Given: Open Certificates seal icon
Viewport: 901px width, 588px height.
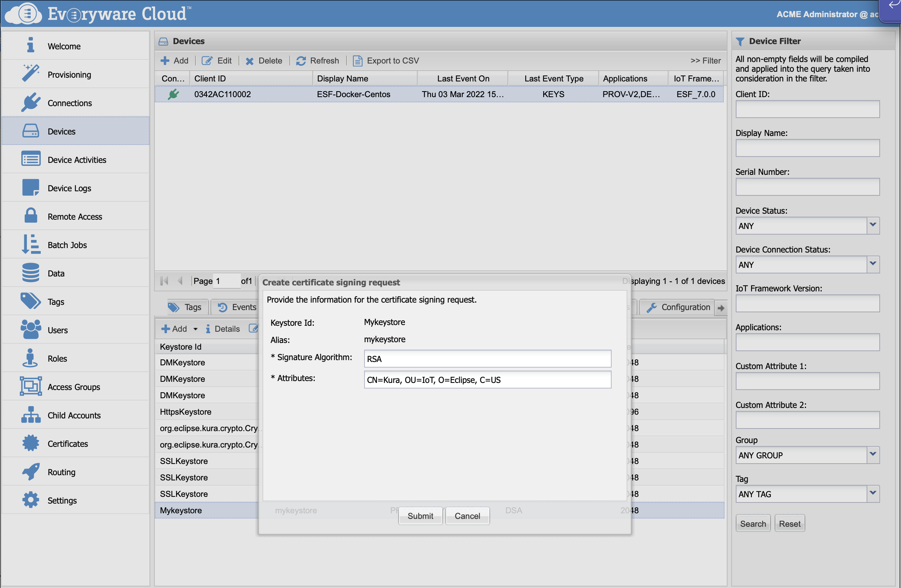Looking at the screenshot, I should coord(31,443).
